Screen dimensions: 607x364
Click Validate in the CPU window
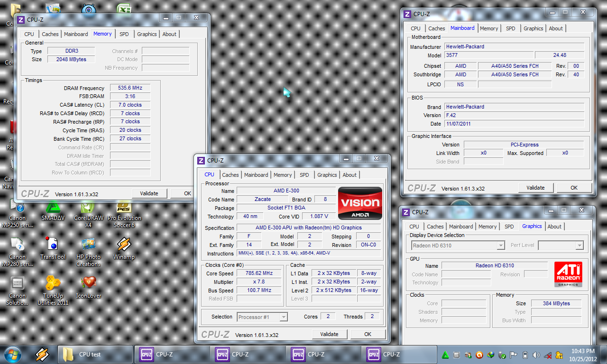(329, 334)
